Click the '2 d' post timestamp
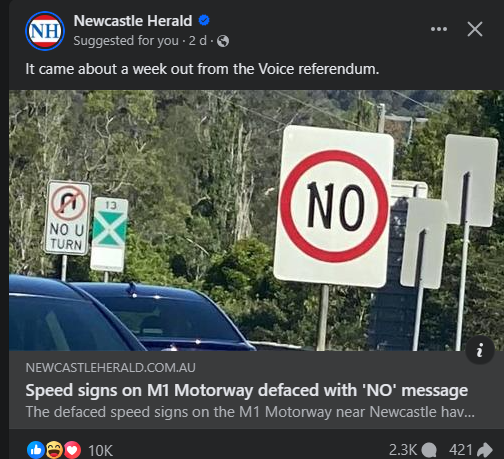Image resolution: width=504 pixels, height=459 pixels. coord(198,41)
